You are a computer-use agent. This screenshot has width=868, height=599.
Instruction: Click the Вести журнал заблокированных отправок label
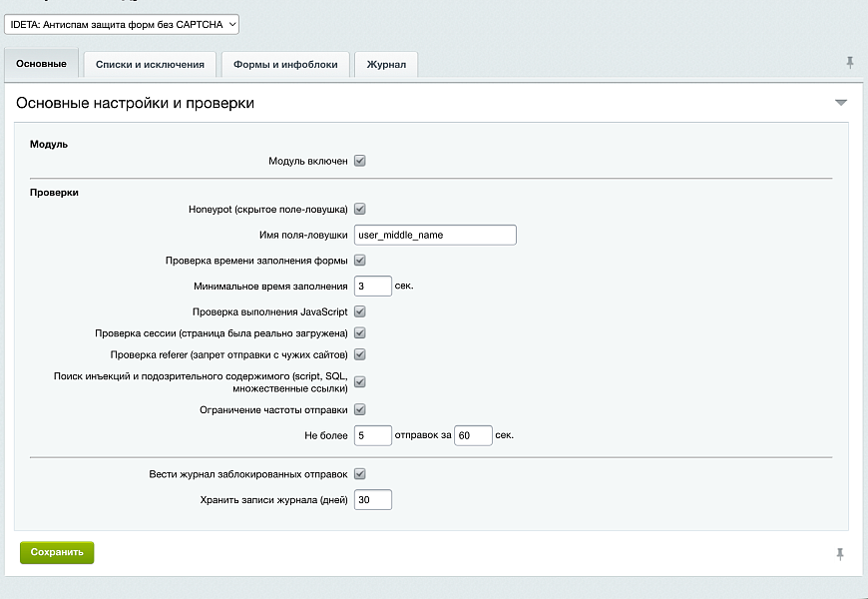(x=248, y=474)
